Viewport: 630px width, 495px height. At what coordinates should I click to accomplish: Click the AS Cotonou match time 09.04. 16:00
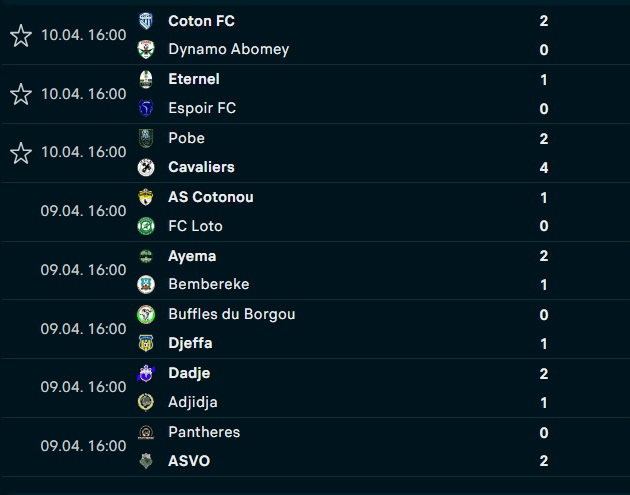point(83,211)
